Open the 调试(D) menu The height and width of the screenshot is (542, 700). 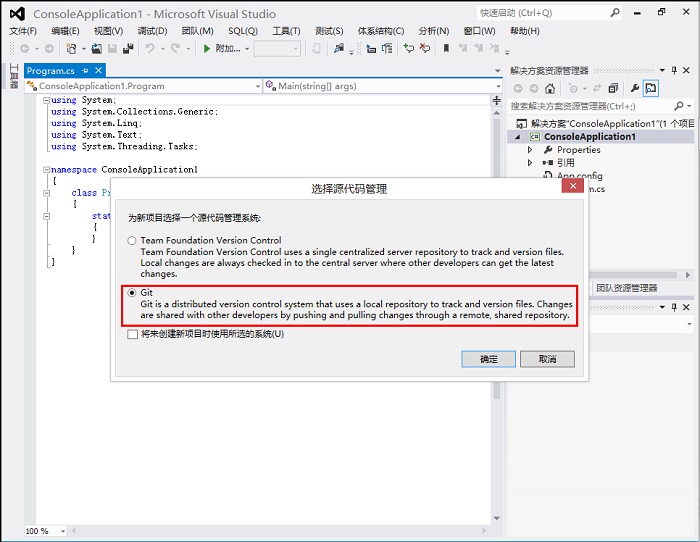[x=152, y=31]
